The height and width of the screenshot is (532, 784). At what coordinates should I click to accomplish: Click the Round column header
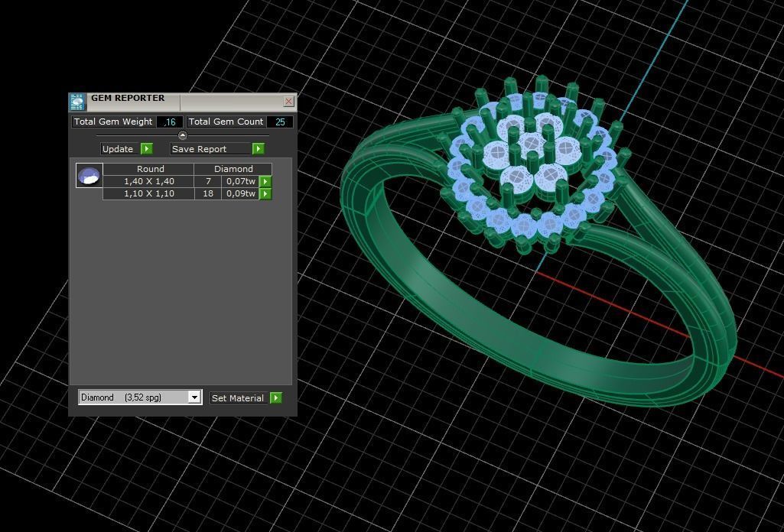click(148, 169)
